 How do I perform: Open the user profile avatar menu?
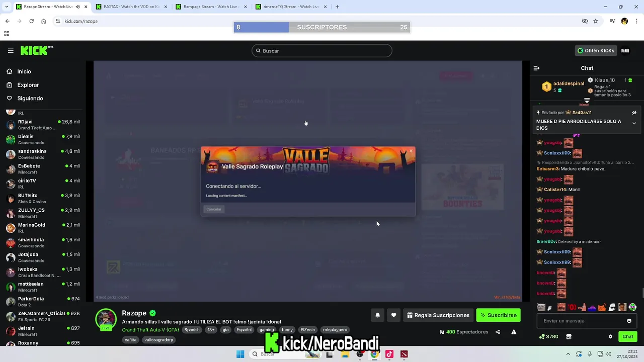click(x=625, y=51)
